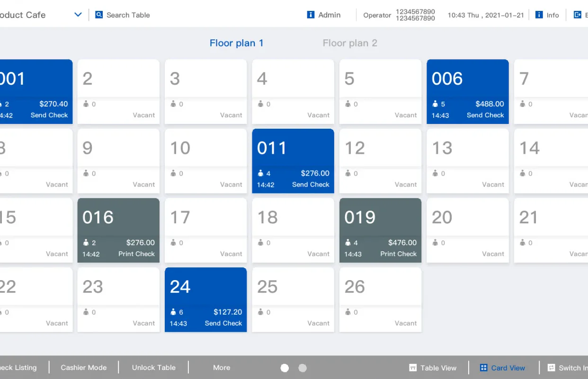The width and height of the screenshot is (588, 379).
Task: Select vacant table 17 card
Action: click(x=205, y=230)
